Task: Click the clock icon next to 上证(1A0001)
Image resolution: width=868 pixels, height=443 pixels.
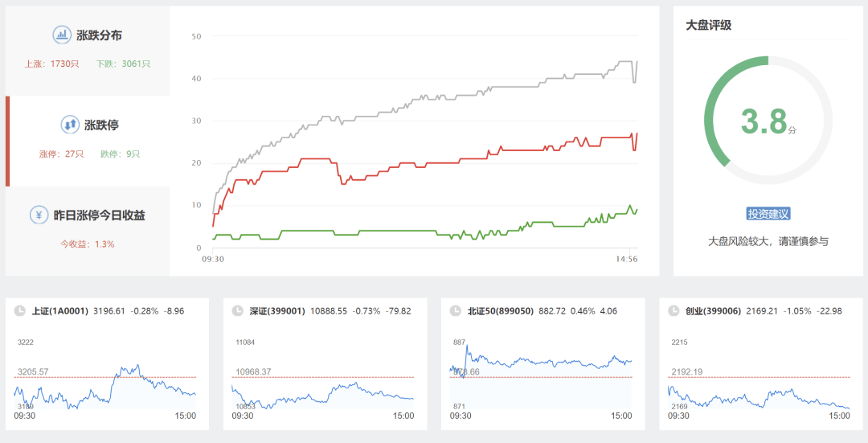Action: [19, 310]
